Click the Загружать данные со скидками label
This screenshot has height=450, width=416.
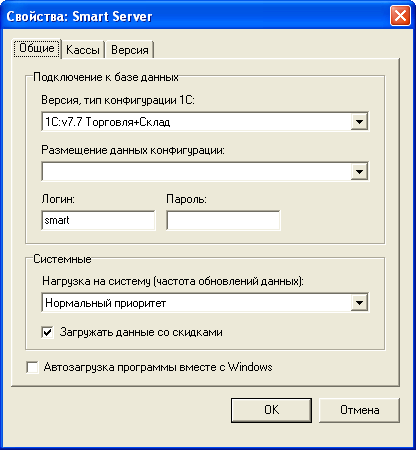[141, 332]
